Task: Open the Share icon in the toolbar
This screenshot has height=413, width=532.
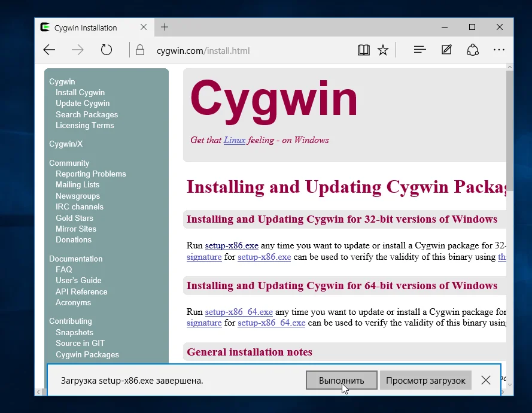Action: (x=473, y=50)
